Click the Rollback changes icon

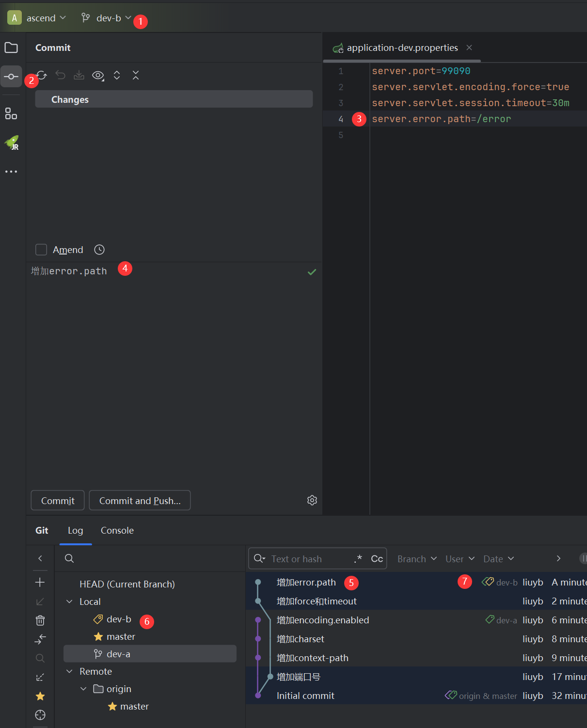[x=60, y=75]
